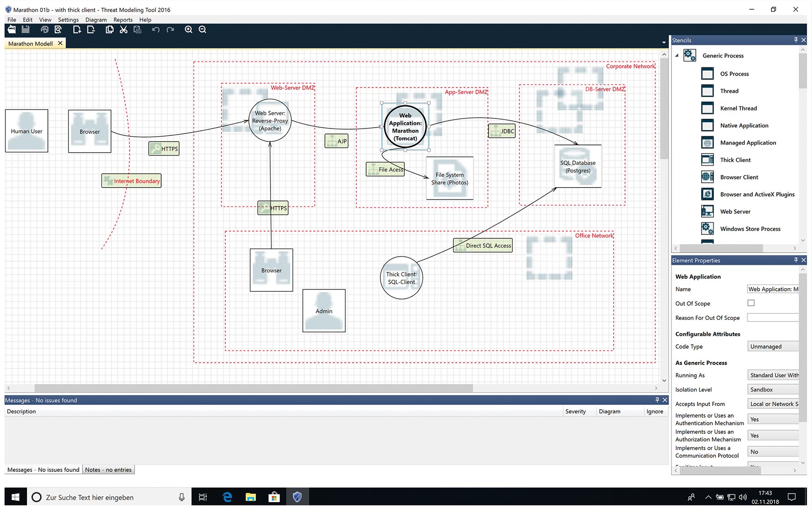Image resolution: width=812 pixels, height=510 pixels.
Task: Undo the last action
Action: 156,30
